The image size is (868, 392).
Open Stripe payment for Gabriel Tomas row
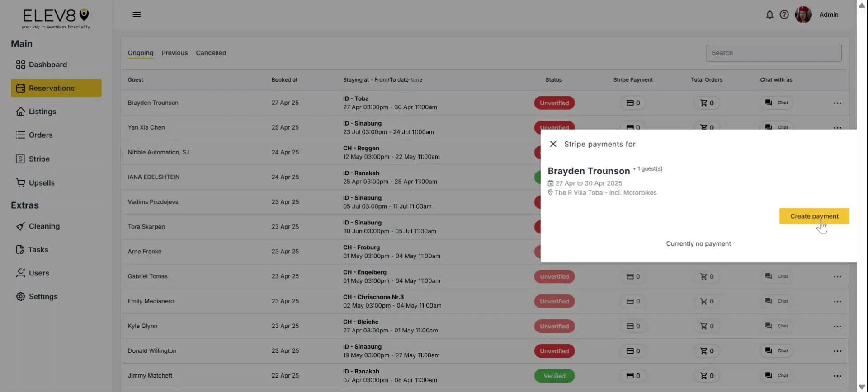coord(633,276)
